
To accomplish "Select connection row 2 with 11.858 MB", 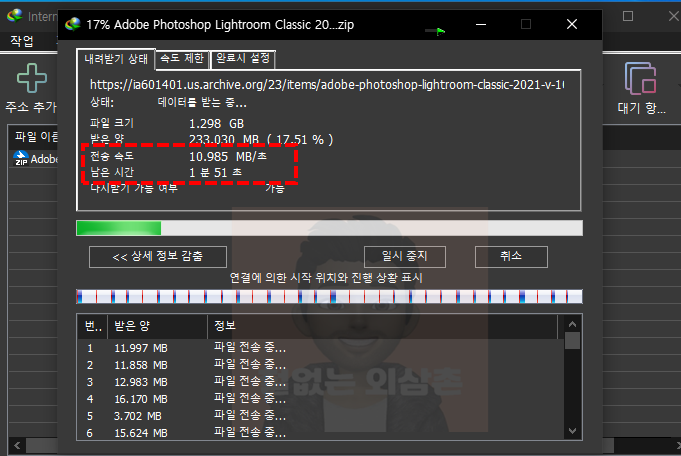I will (321, 365).
